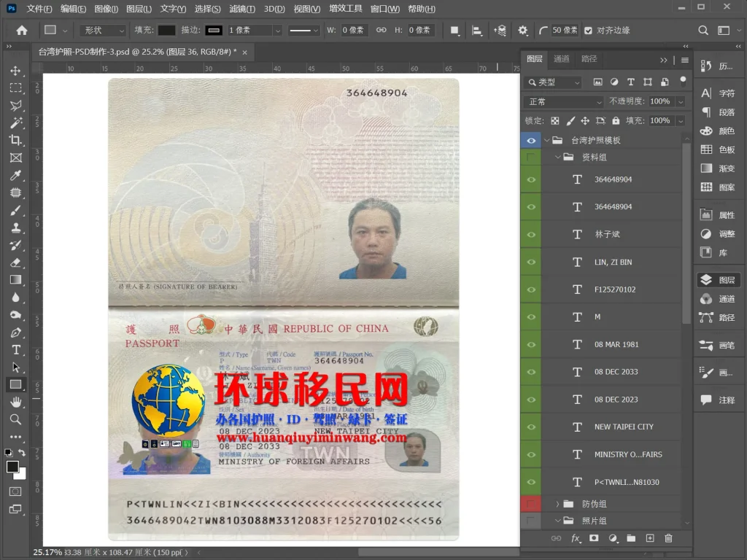Collapse the 资料组 group
The image size is (747, 560).
pos(557,157)
